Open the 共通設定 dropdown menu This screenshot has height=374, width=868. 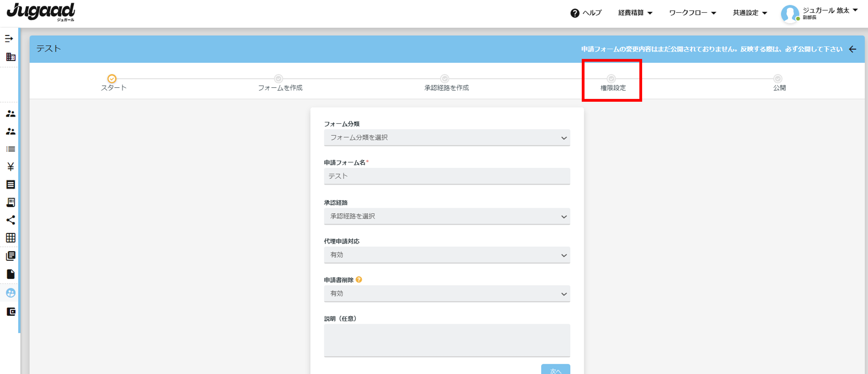750,13
